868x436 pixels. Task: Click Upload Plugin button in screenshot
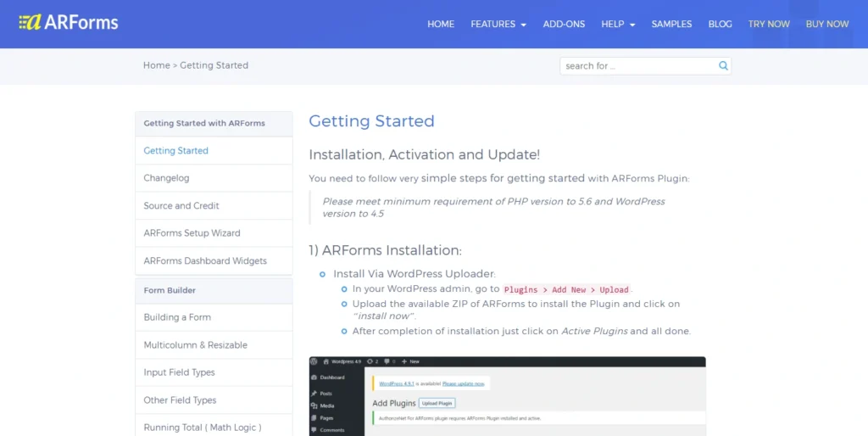click(437, 403)
